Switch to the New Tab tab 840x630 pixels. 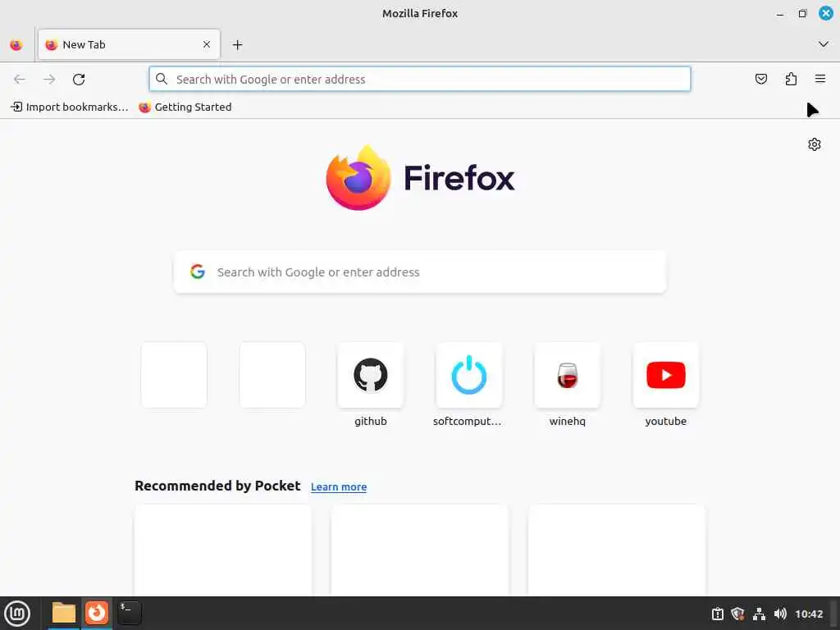(129, 44)
